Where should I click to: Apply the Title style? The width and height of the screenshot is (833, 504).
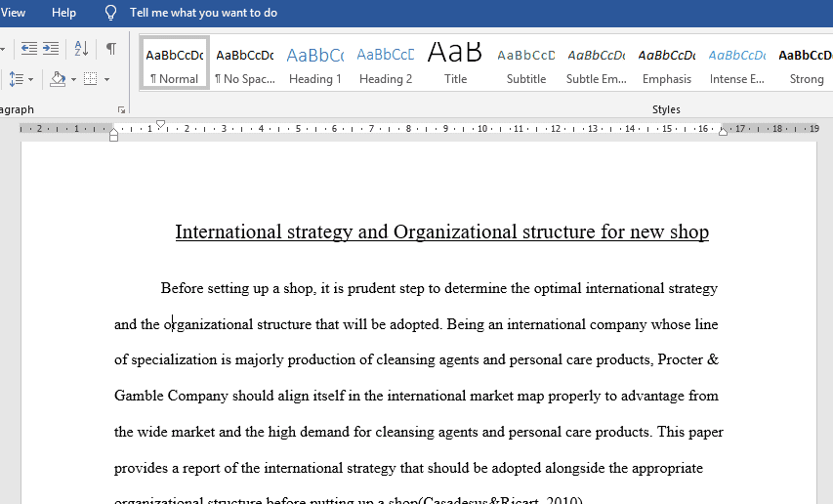(455, 63)
